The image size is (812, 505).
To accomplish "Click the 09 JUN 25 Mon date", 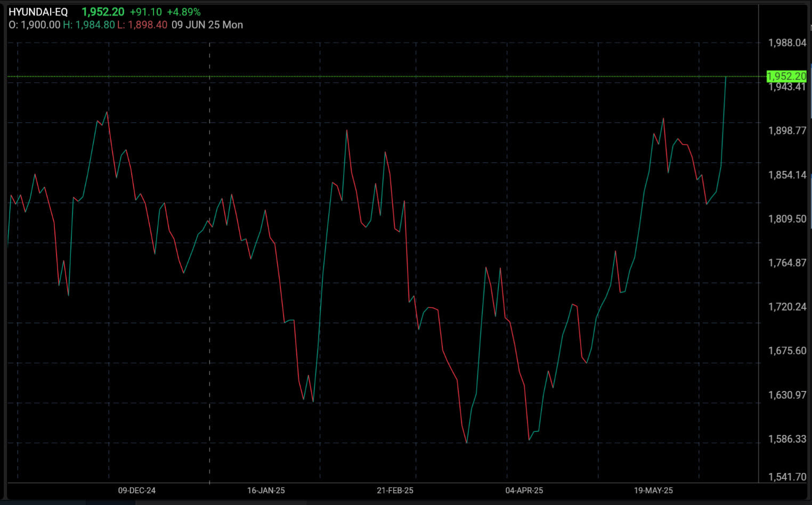I will [x=207, y=25].
